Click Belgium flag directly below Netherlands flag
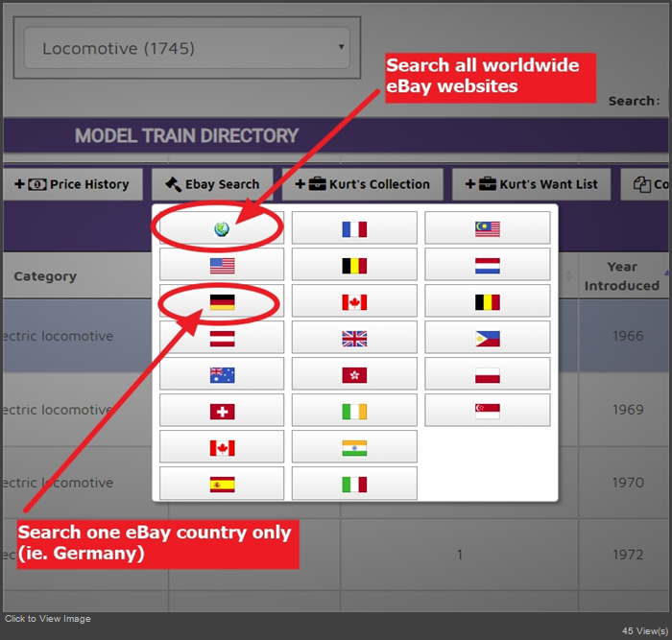 click(x=488, y=301)
